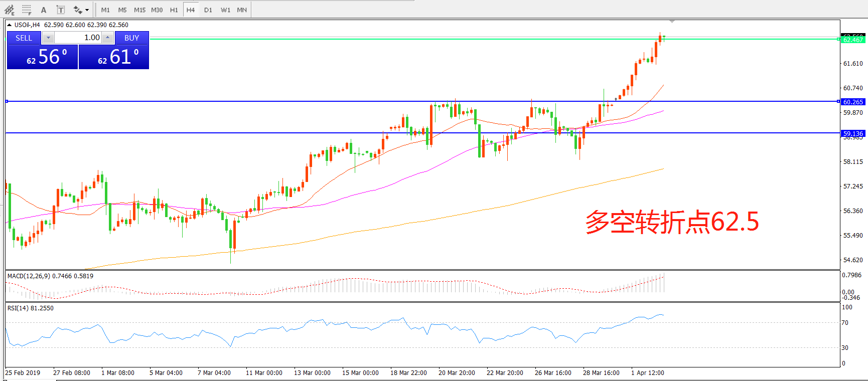Click the chart shift triangle marker

[x=672, y=22]
